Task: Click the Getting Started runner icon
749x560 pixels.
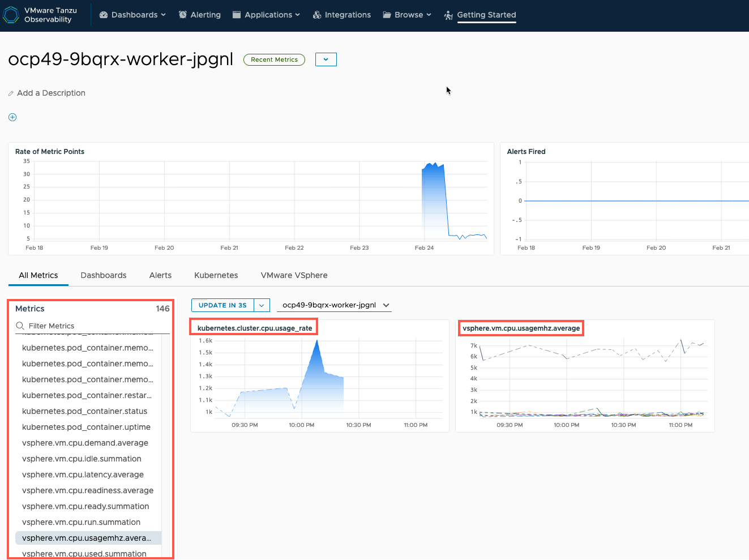Action: pos(448,15)
